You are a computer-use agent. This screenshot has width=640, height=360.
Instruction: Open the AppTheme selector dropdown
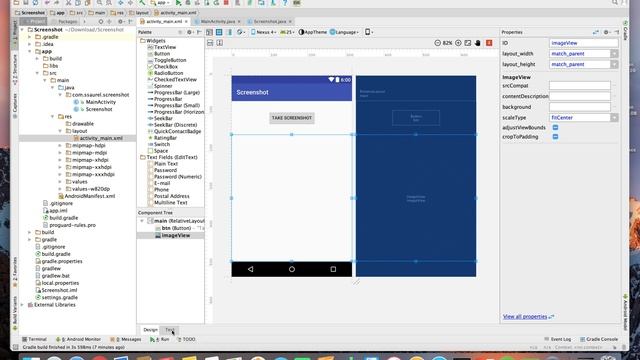click(x=313, y=32)
